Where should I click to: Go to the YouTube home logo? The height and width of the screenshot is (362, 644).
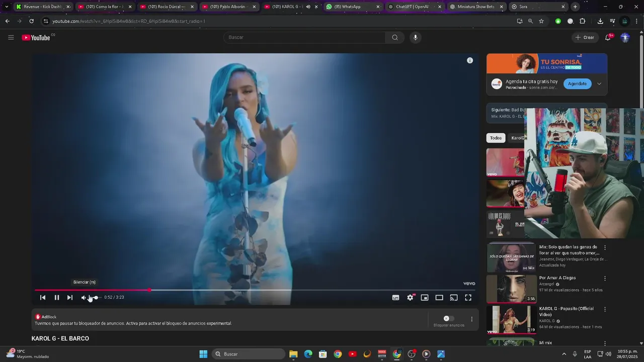[36, 38]
